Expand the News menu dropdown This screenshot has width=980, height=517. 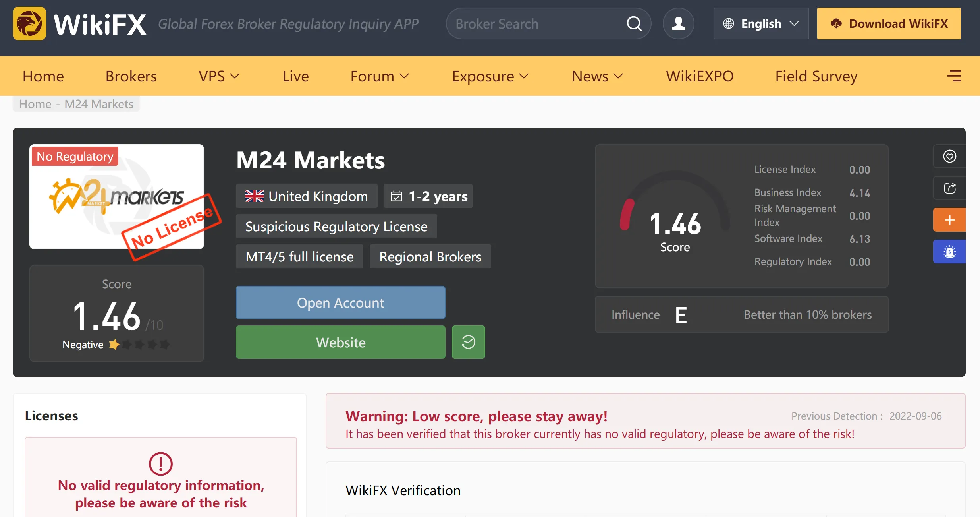(x=597, y=76)
